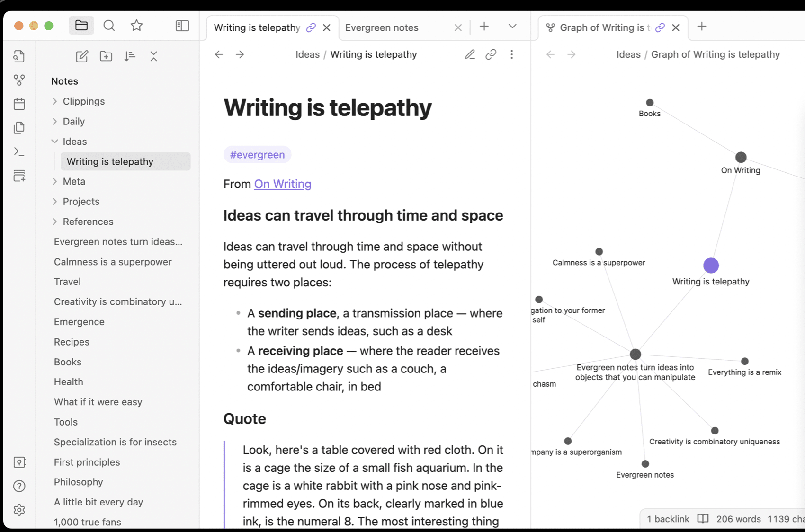Change sort order of notes list
Viewport: 805px width, 532px height.
pyautogui.click(x=130, y=56)
